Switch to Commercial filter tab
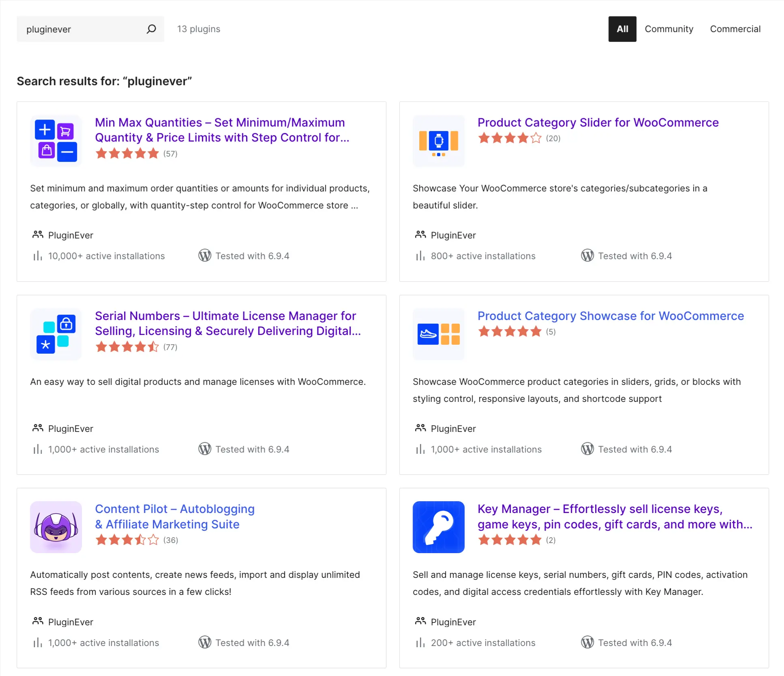784x676 pixels. click(735, 29)
